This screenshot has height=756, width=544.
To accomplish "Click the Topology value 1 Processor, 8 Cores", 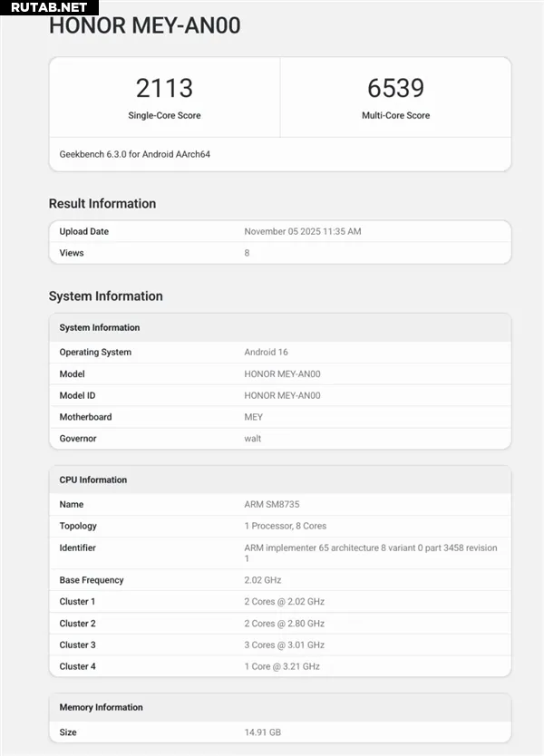I will pyautogui.click(x=285, y=526).
